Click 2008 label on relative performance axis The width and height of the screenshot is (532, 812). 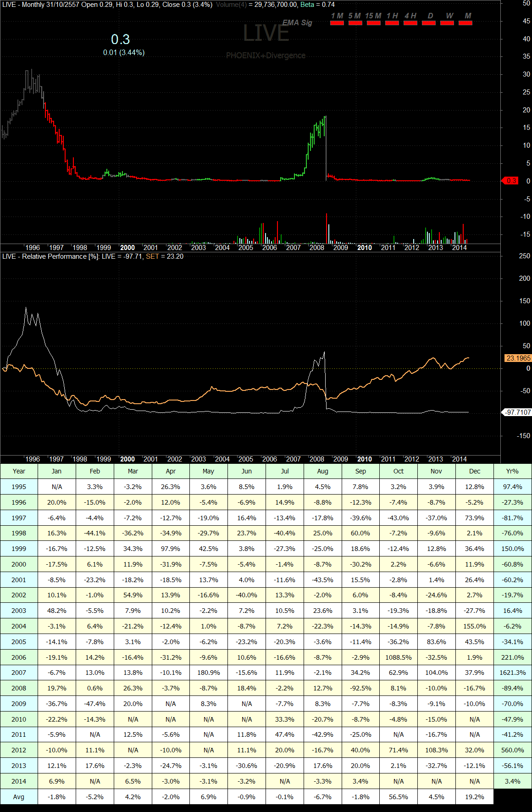[317, 459]
